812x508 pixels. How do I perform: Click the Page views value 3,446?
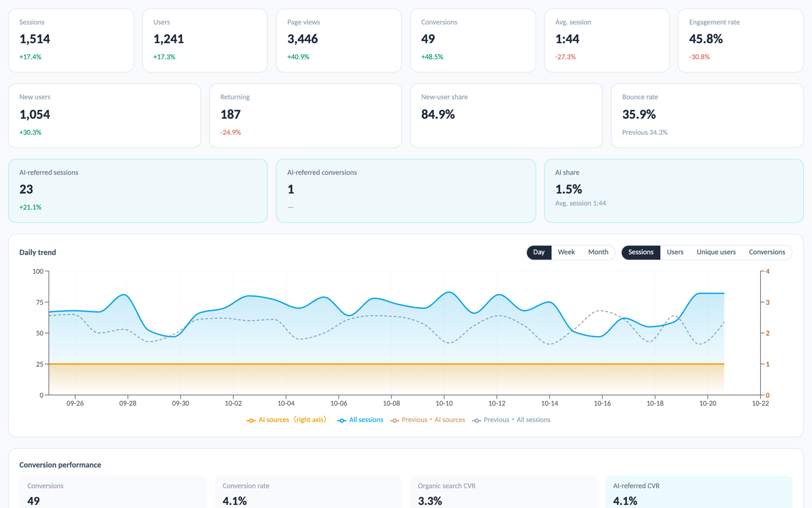coord(302,39)
